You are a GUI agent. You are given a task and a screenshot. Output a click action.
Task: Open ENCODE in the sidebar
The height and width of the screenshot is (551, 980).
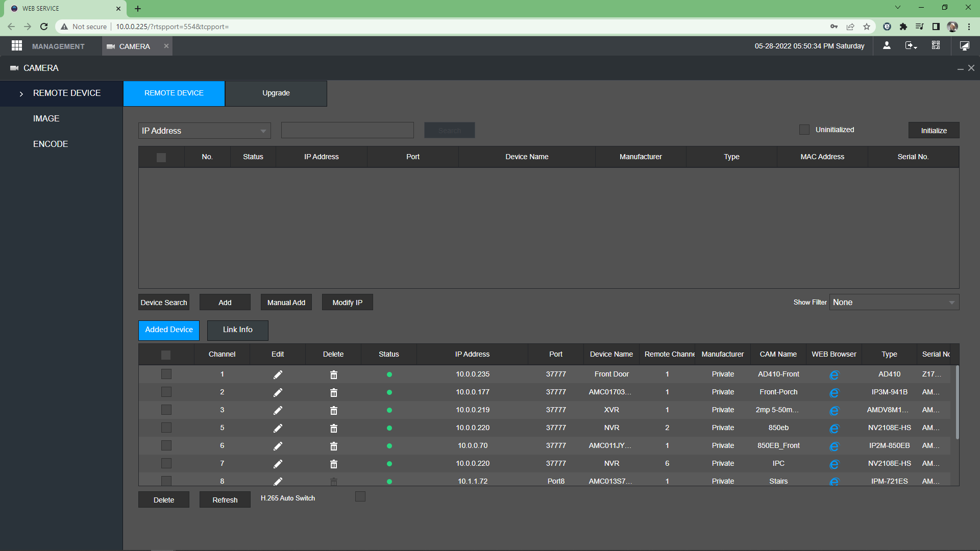(51, 144)
